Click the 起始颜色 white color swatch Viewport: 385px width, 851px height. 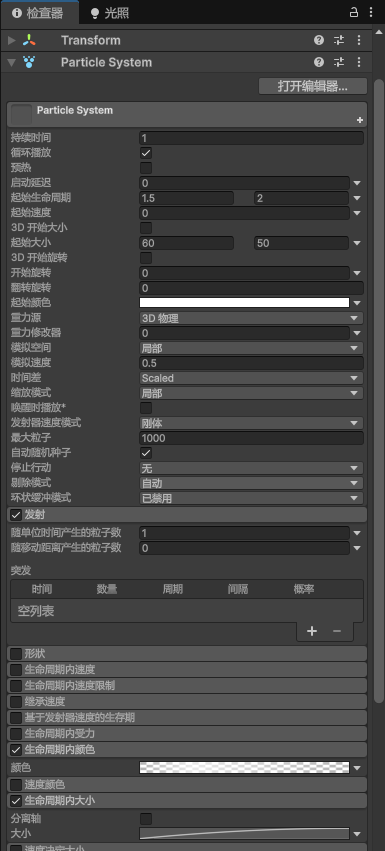[244, 303]
